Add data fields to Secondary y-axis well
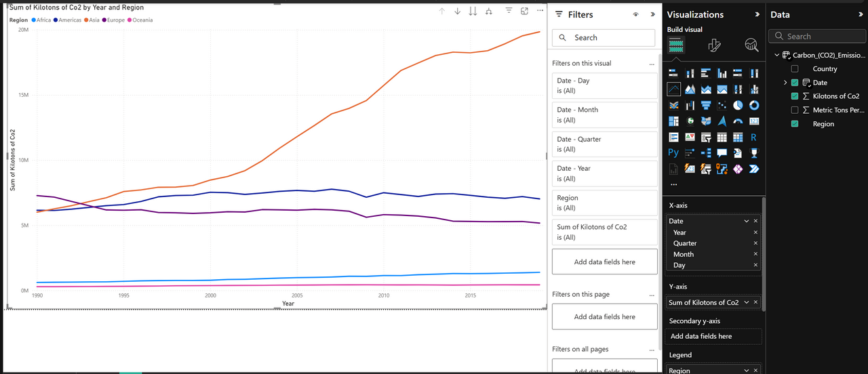 (x=714, y=336)
